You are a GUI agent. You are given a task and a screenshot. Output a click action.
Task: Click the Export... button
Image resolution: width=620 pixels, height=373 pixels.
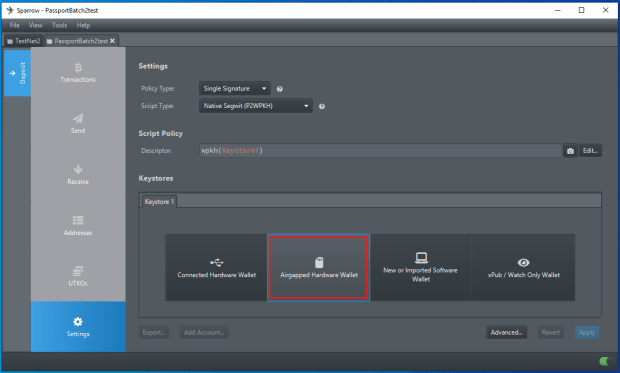(x=153, y=332)
